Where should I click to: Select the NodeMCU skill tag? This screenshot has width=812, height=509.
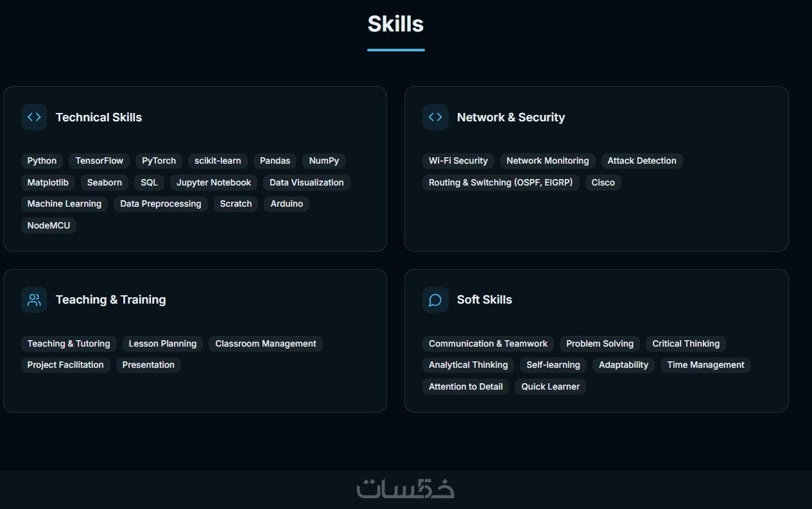click(49, 226)
